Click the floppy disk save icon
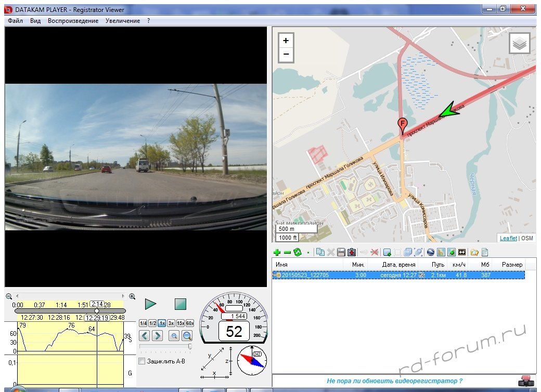Screen dimensions: 541x392 341,253
